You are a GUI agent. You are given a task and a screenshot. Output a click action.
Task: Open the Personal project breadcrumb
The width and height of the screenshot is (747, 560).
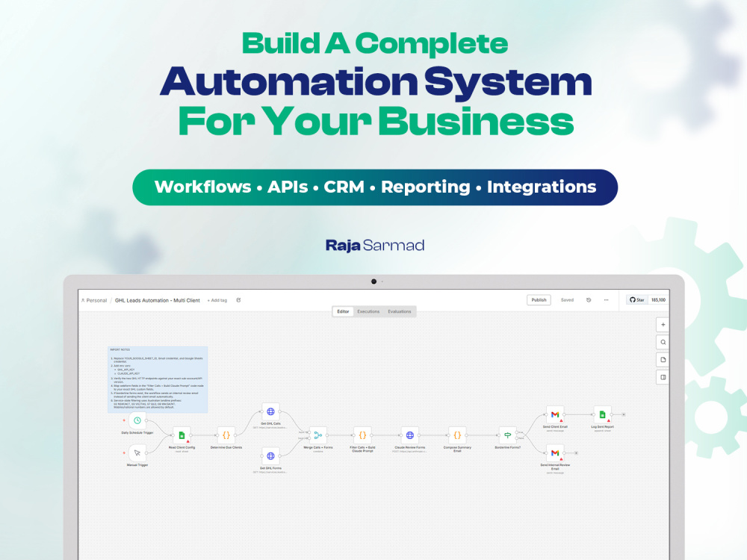(94, 300)
